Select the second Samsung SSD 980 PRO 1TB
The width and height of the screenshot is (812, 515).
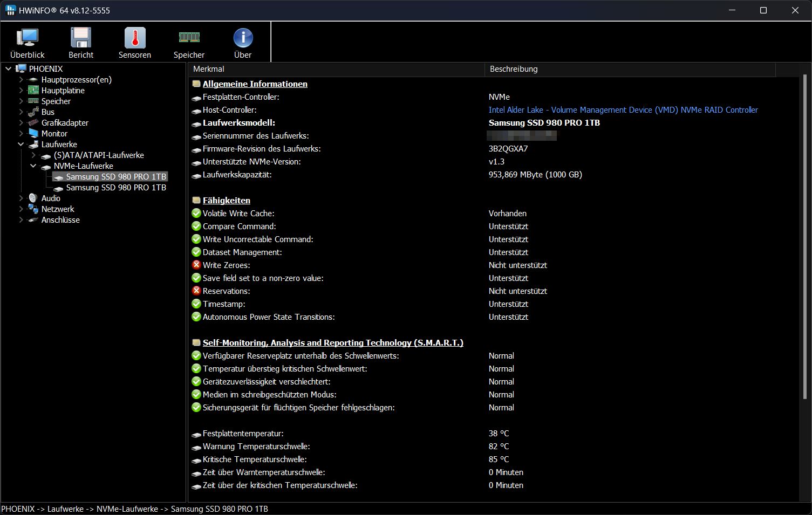(116, 187)
